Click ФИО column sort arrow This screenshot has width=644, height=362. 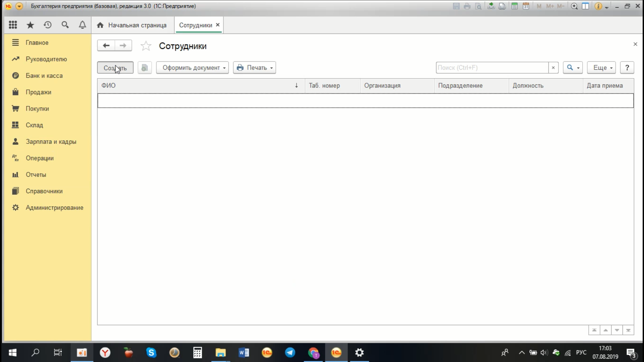pyautogui.click(x=297, y=85)
